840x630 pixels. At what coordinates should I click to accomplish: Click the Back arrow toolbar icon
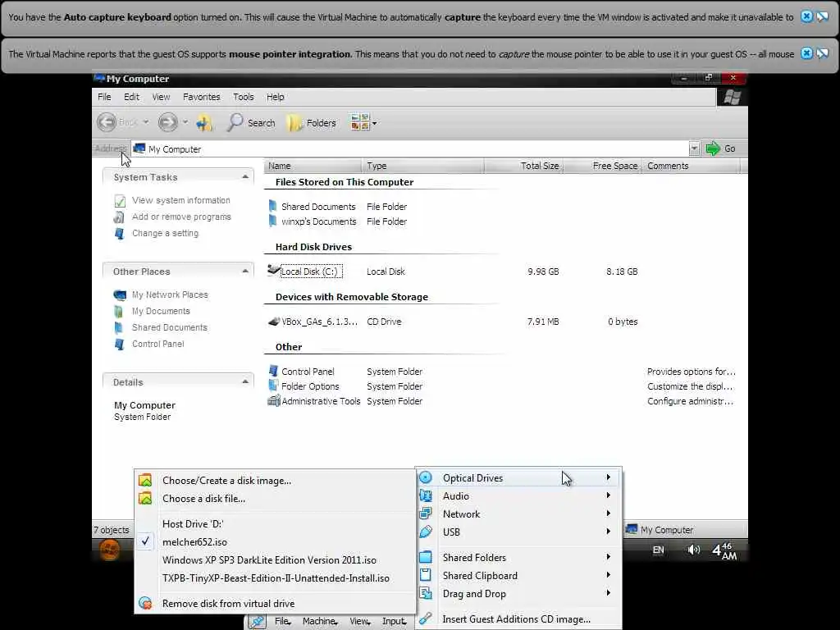point(107,122)
